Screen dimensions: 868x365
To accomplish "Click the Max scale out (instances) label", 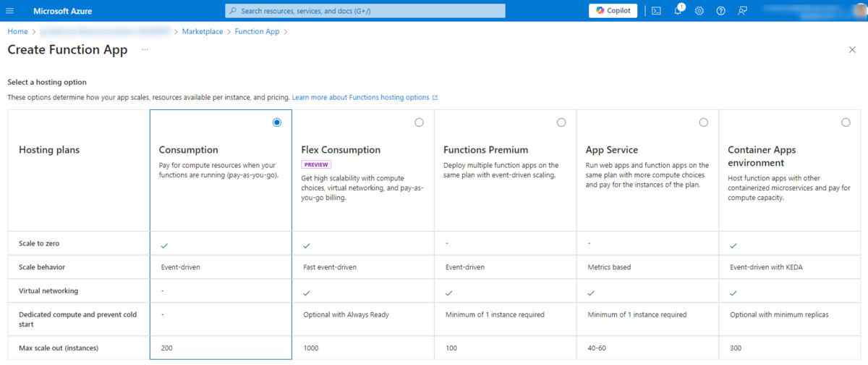I will pyautogui.click(x=59, y=348).
